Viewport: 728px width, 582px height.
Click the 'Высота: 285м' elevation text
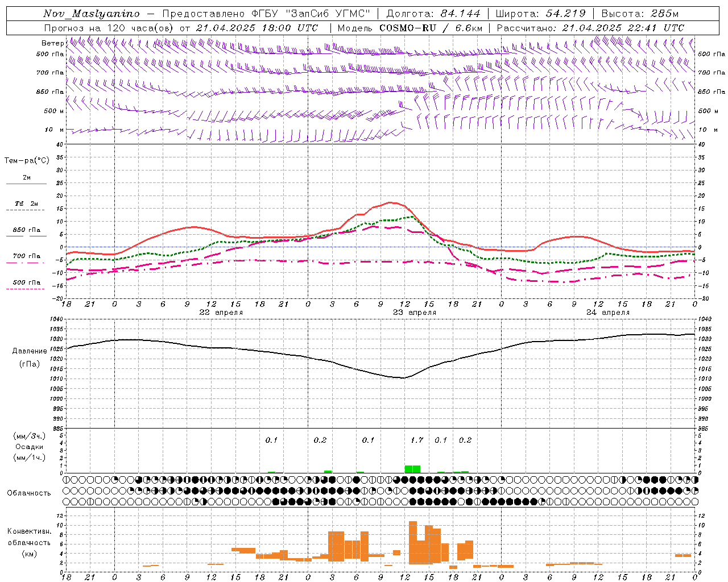click(x=640, y=14)
